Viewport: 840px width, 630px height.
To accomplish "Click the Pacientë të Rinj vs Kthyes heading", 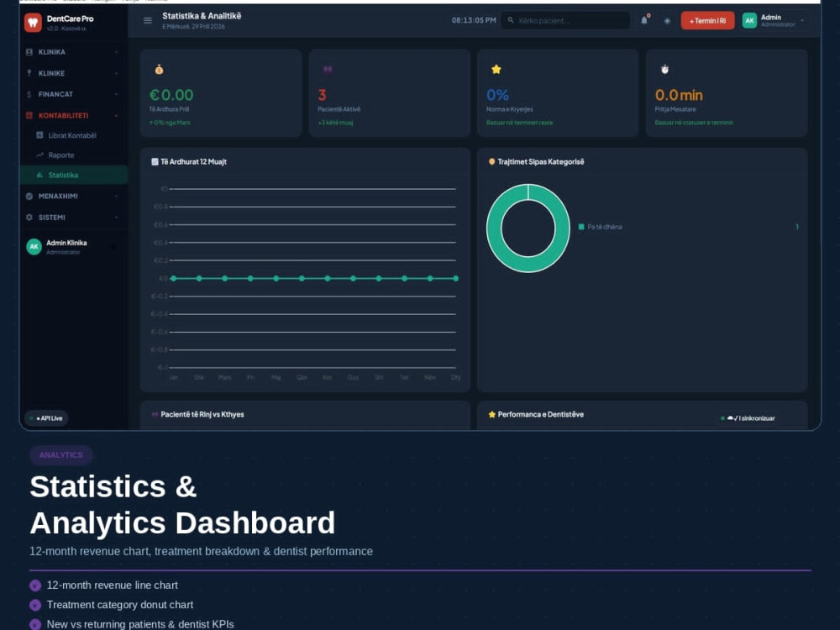I will click(x=202, y=415).
